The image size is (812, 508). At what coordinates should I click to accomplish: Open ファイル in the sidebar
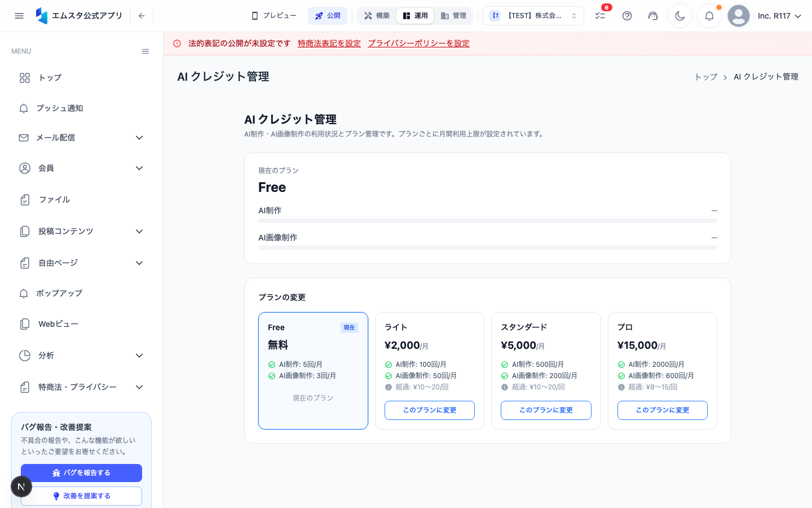[81, 200]
